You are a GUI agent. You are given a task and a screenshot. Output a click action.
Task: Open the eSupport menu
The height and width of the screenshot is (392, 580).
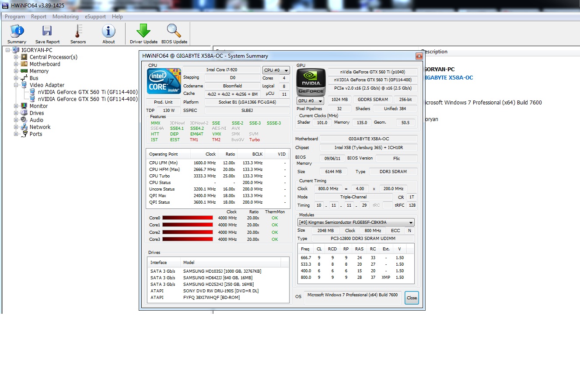click(95, 17)
